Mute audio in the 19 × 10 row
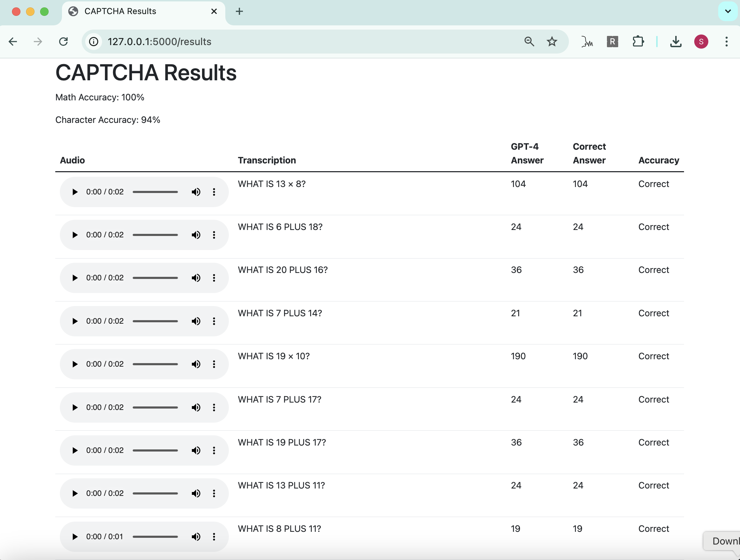Screen dimensions: 740x560 [196, 364]
